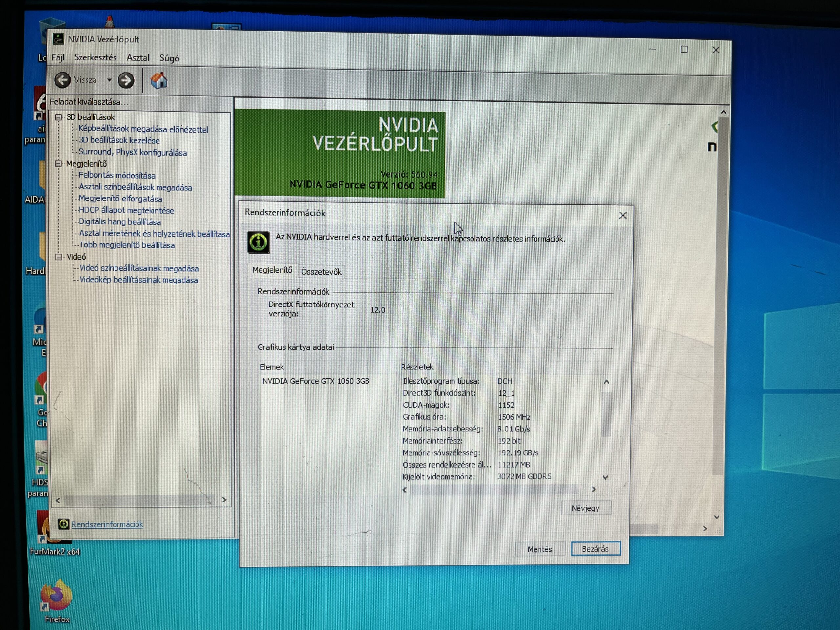Screen dimensions: 840x630
Task: Go back with the Vissza arrow button
Action: 63,80
